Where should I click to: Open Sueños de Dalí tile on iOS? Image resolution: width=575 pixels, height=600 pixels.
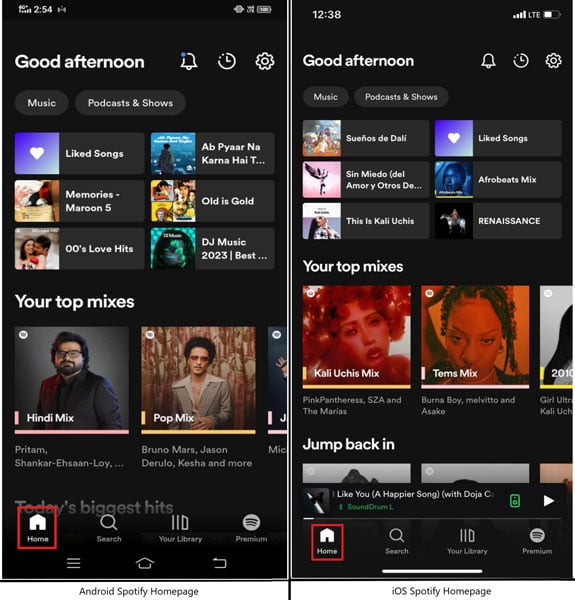pos(366,138)
